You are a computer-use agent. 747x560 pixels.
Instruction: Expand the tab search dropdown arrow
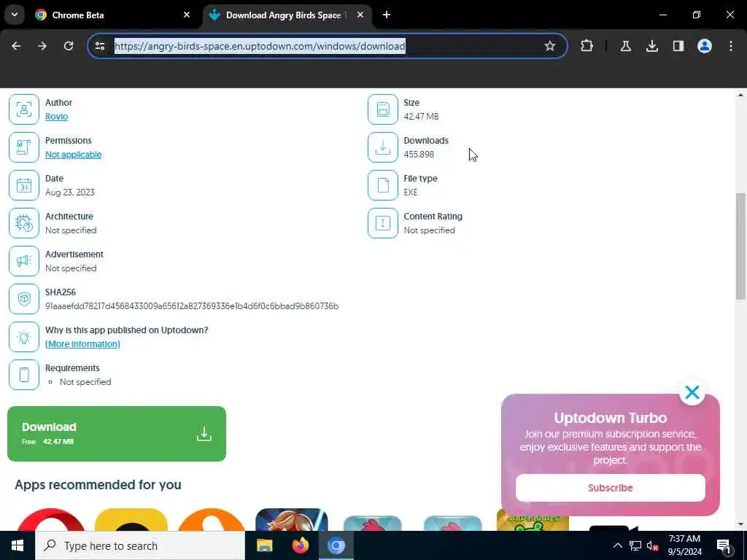[15, 15]
